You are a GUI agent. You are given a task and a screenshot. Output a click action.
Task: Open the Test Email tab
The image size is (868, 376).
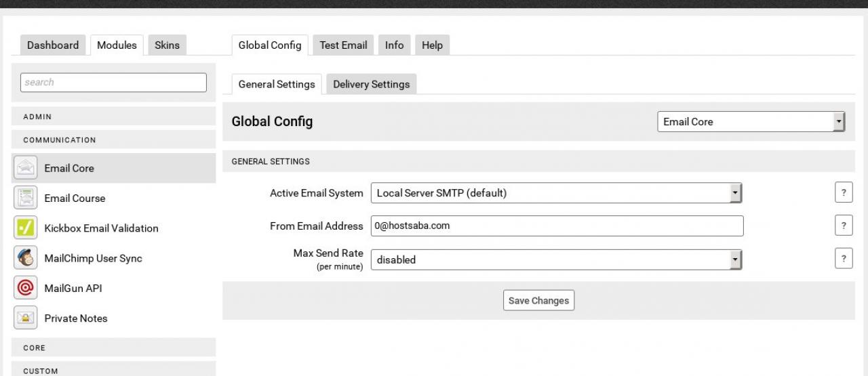tap(343, 45)
